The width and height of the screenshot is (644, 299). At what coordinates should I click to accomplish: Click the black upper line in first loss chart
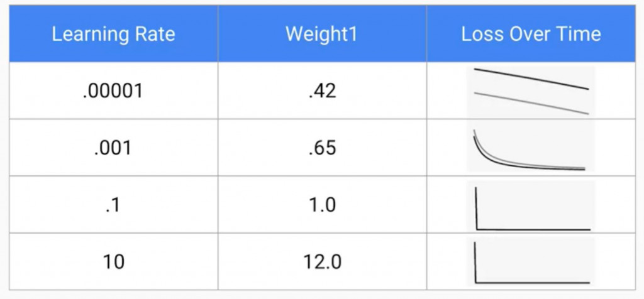(x=531, y=79)
